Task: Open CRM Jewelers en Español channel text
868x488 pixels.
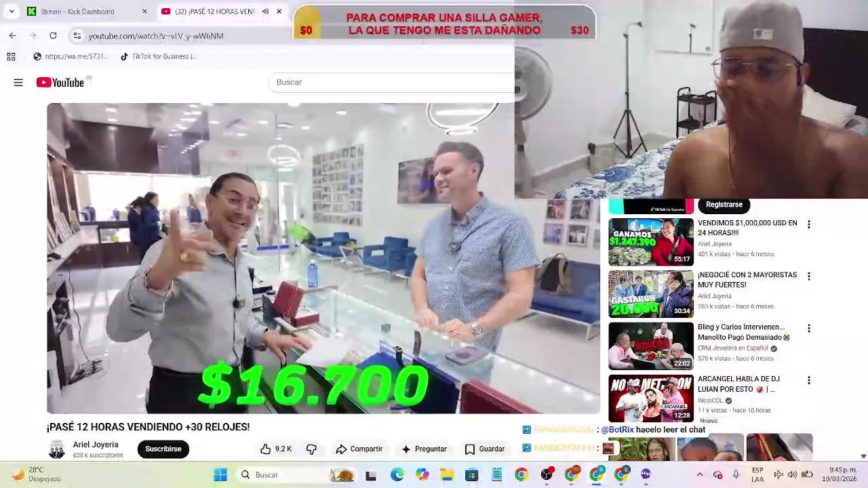Action: (x=733, y=348)
